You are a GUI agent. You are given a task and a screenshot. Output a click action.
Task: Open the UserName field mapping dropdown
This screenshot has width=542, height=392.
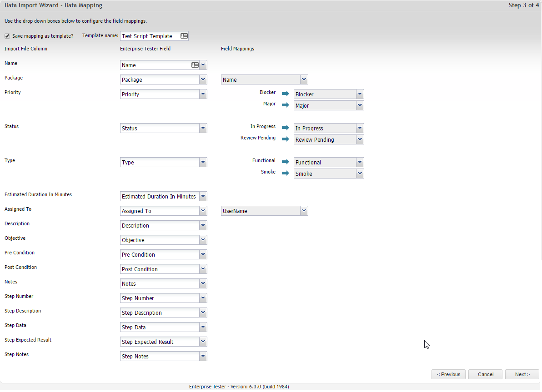click(304, 211)
